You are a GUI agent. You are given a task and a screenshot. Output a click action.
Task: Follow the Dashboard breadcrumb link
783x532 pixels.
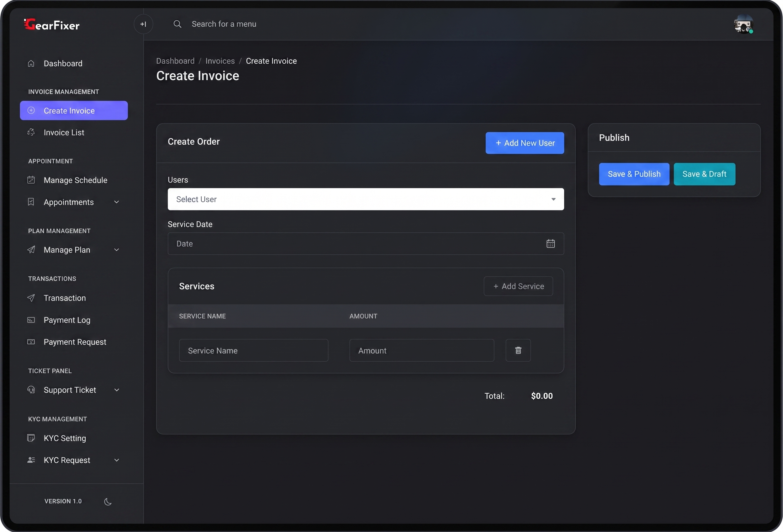point(175,61)
